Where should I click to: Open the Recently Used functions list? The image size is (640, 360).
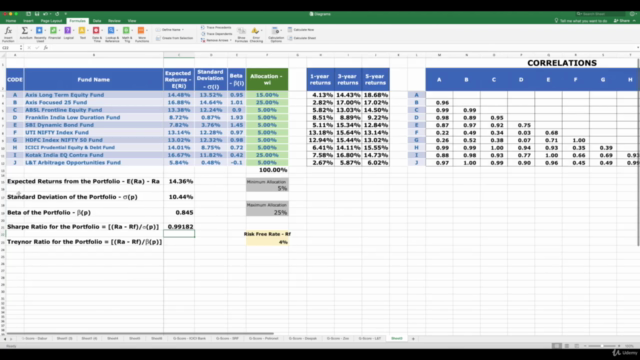click(x=40, y=34)
